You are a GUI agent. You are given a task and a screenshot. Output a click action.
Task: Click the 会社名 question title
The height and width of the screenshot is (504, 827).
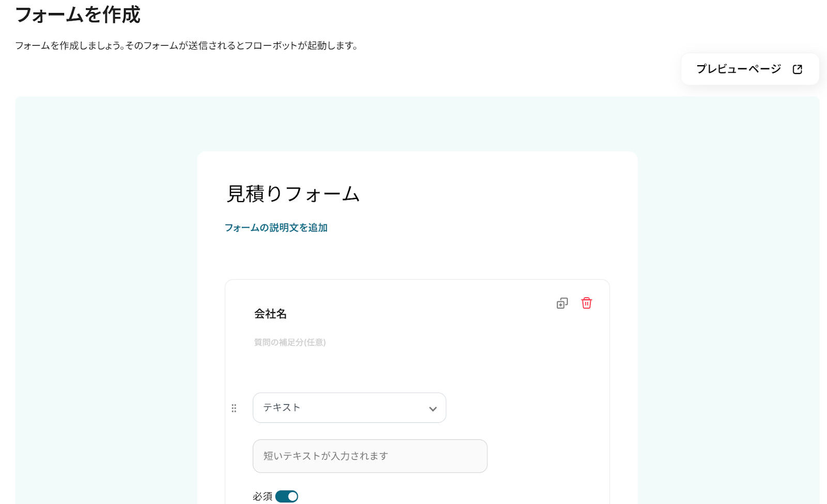pos(270,314)
